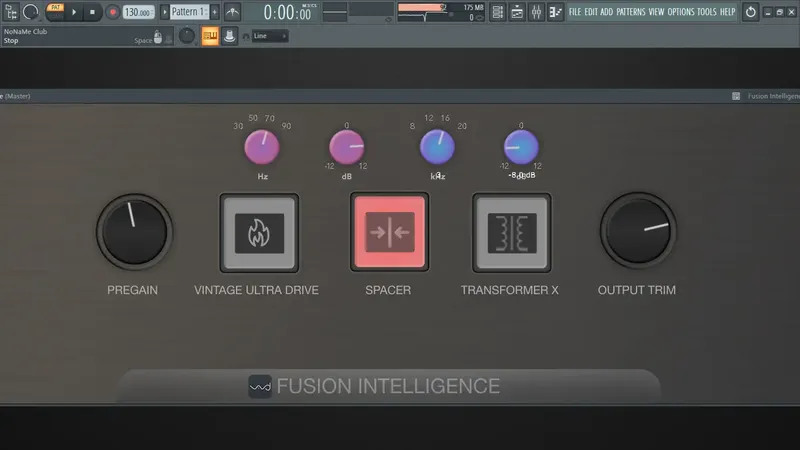Click the CPU and 175 MB memory meter
This screenshot has width=800, height=450.
(440, 12)
